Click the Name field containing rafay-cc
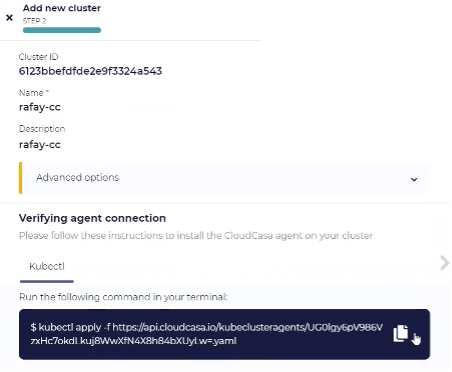Viewport: 452px width, 372px height. (x=40, y=107)
